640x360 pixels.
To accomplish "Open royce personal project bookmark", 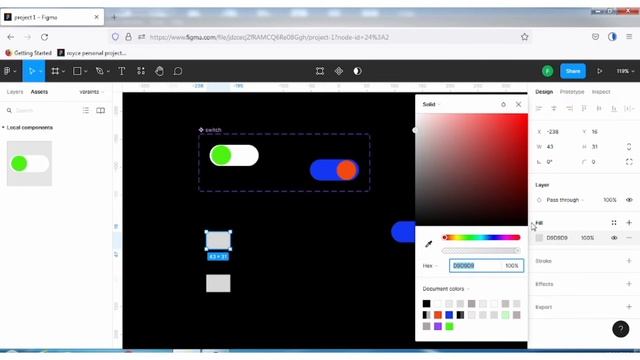I will (92, 53).
